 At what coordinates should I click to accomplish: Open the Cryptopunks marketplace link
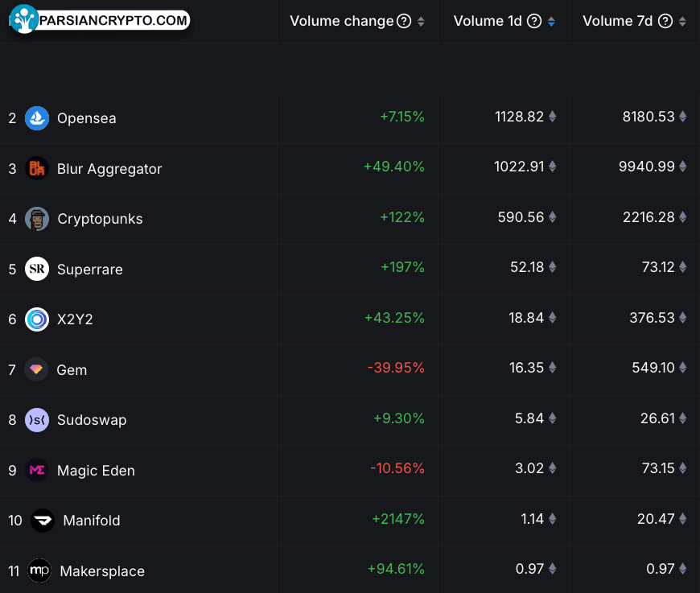[x=100, y=219]
